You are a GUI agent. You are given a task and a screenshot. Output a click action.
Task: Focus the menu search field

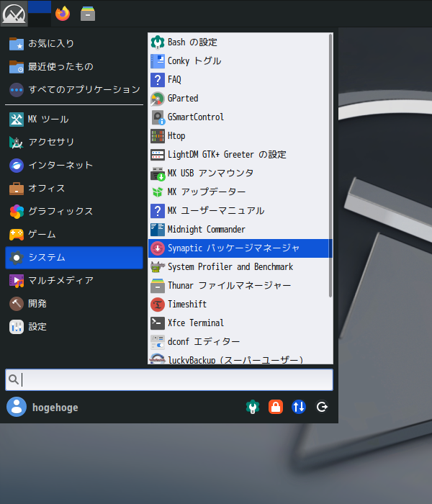169,379
